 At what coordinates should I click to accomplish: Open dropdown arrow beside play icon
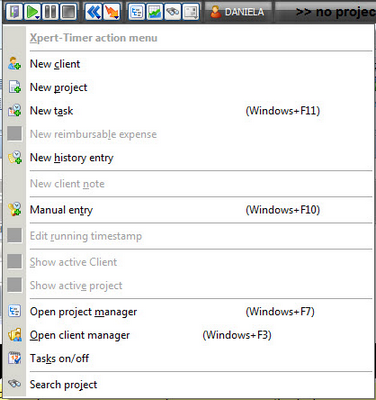[x=38, y=17]
